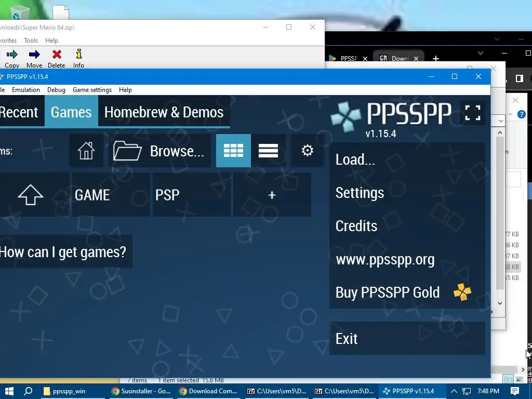Click the blue help question icon
The height and width of the screenshot is (399, 532).
[522, 114]
